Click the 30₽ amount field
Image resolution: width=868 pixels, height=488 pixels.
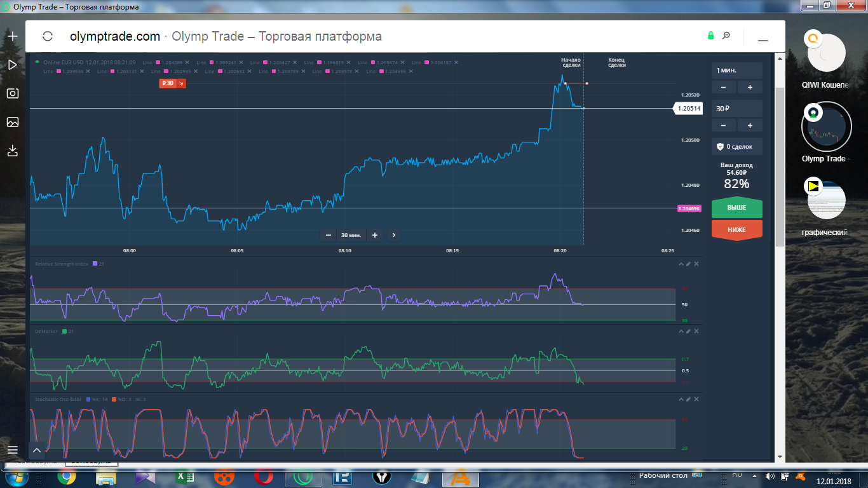tap(737, 109)
